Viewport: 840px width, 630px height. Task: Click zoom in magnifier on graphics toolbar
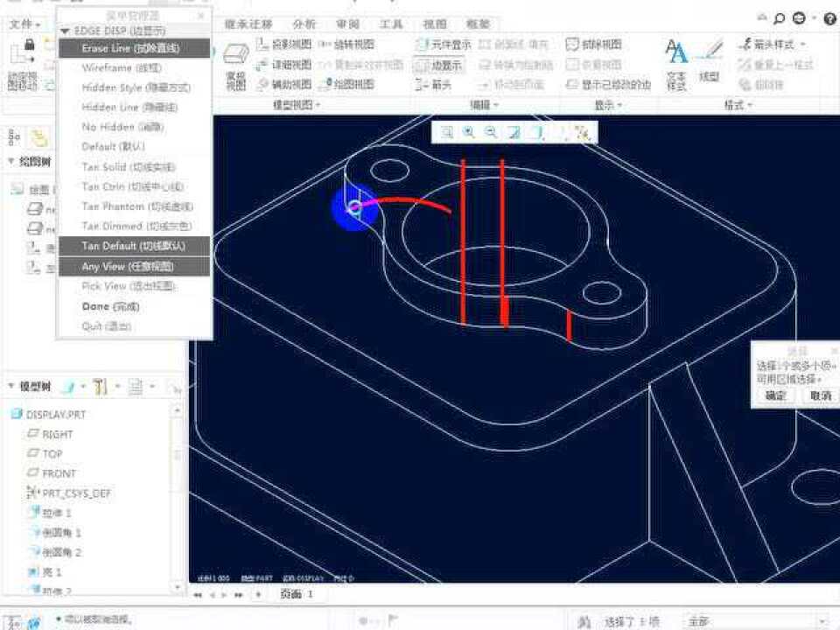469,132
